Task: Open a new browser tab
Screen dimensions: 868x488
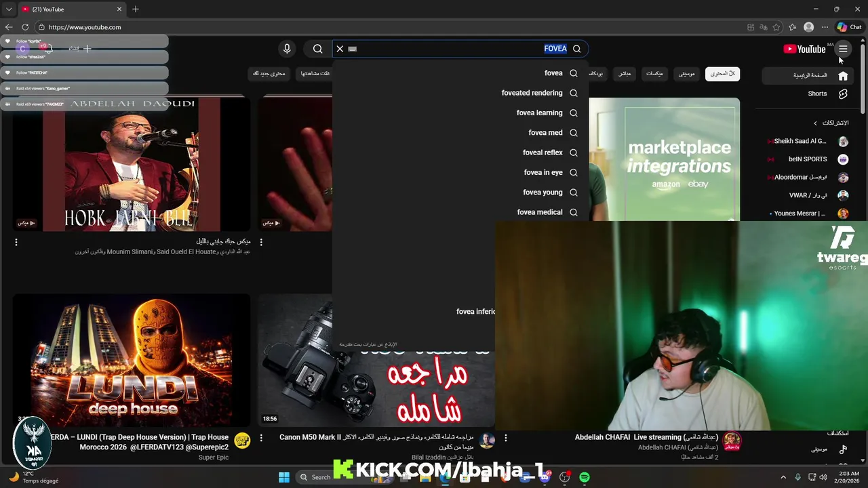Action: [x=136, y=9]
